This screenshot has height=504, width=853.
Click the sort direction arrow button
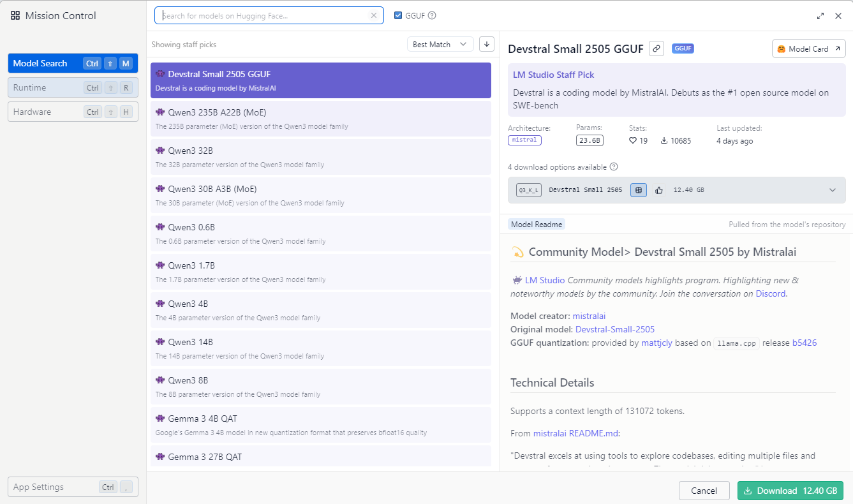(487, 44)
